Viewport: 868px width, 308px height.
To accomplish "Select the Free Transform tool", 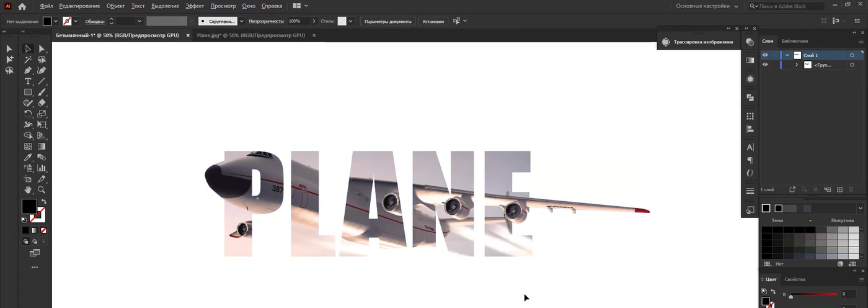I will [x=42, y=125].
